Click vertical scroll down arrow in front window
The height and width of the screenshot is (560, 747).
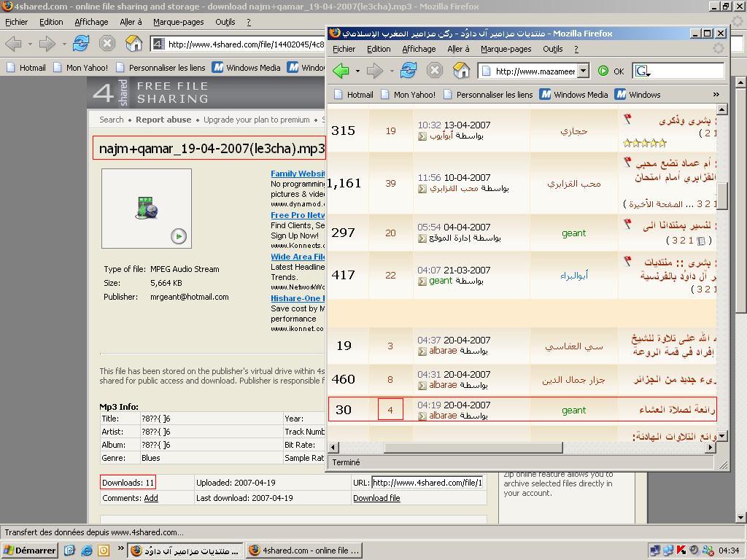click(x=721, y=436)
